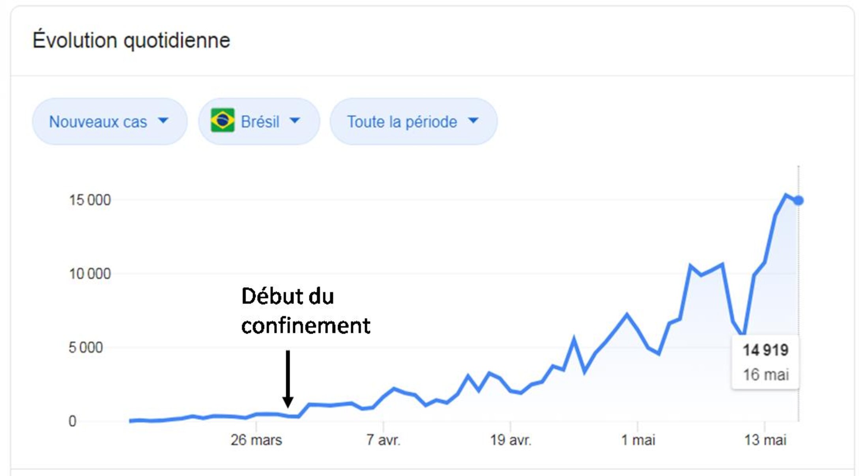
Task: Click the 14 919 tooltip value
Action: point(765,350)
